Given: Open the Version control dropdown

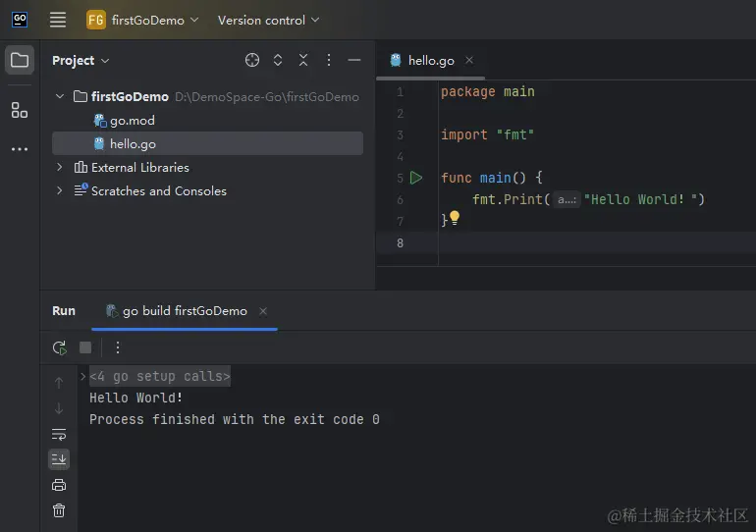Looking at the screenshot, I should (x=268, y=20).
